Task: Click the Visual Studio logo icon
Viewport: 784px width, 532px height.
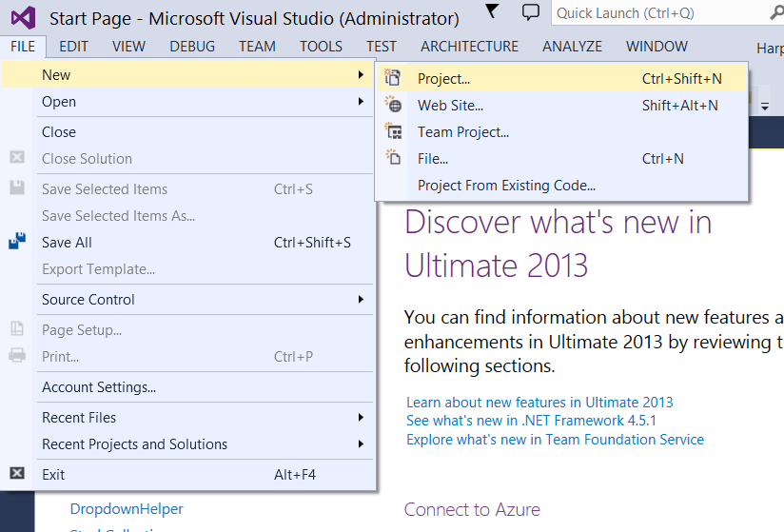Action: pos(22,17)
